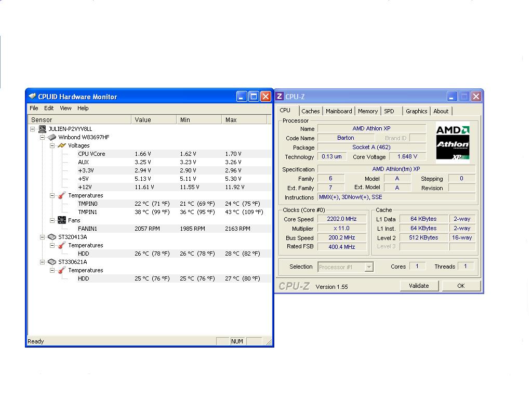
Task: Collapse the Voltages branch
Action: (x=52, y=145)
